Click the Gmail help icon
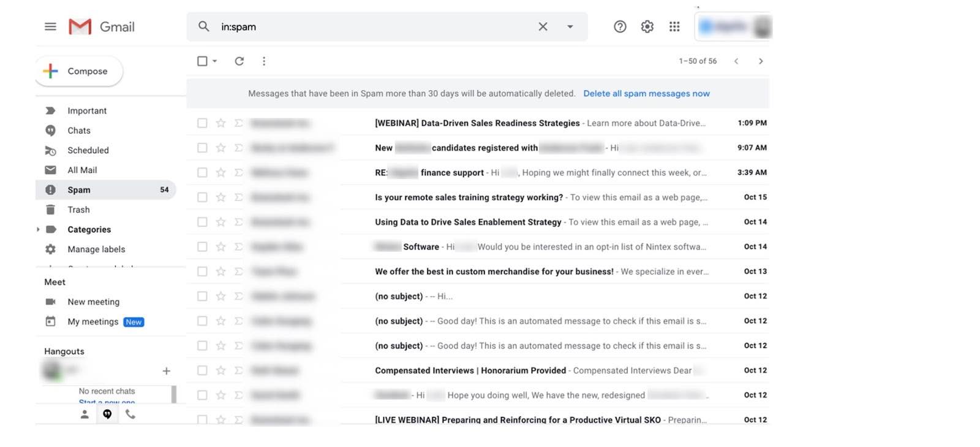This screenshot has height=447, width=980. pyautogui.click(x=620, y=26)
